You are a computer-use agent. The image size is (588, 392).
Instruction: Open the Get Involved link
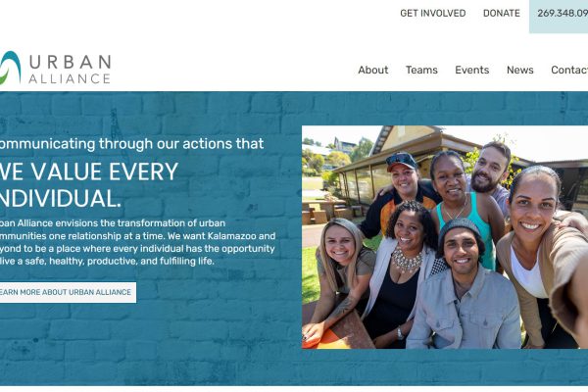(x=433, y=13)
